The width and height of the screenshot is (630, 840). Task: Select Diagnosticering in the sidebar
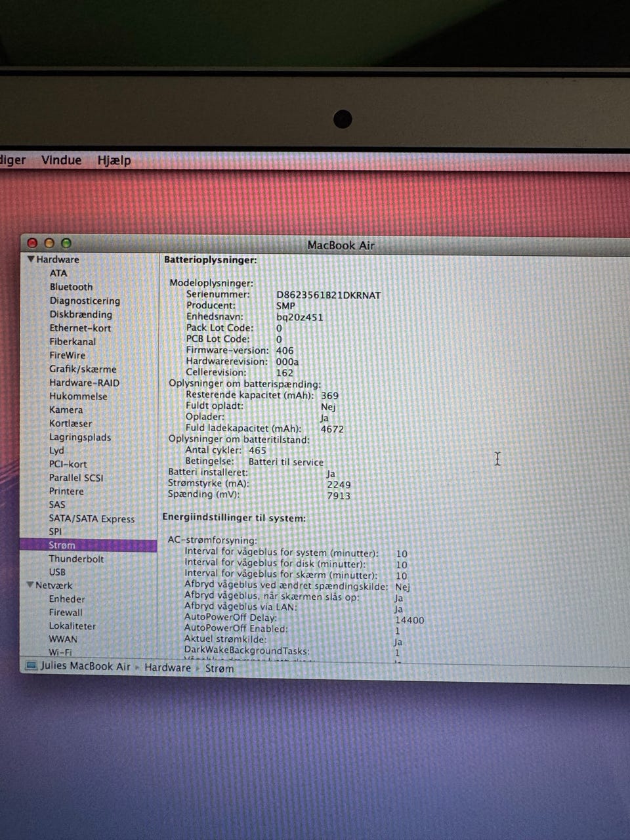(85, 301)
